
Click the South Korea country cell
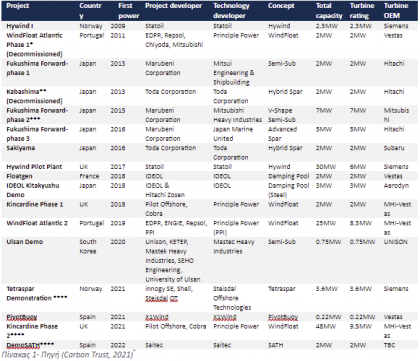point(88,246)
